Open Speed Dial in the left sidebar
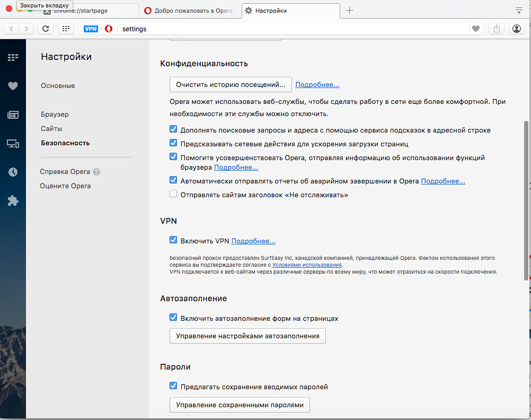 click(x=13, y=57)
